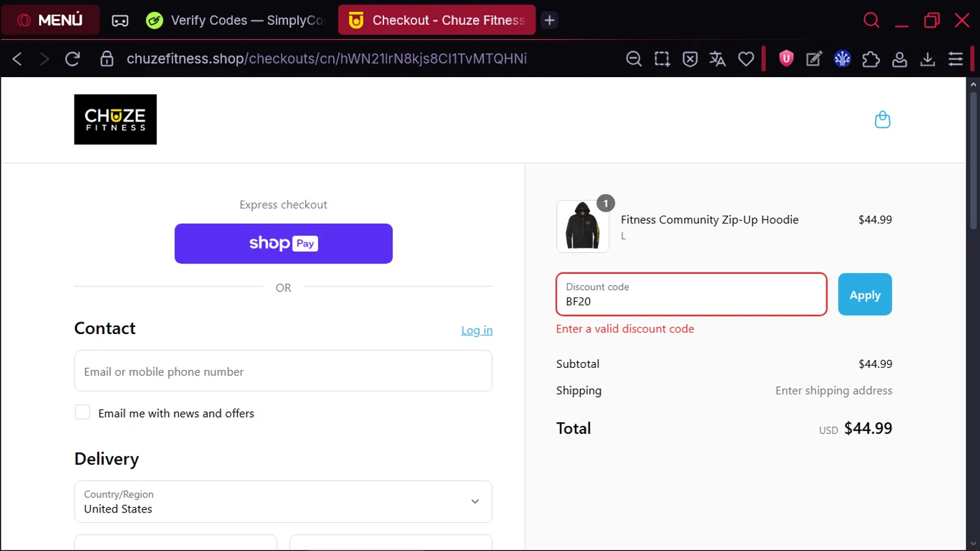Image resolution: width=980 pixels, height=551 pixels.
Task: Click the zoom out magnifier icon
Action: click(x=634, y=59)
